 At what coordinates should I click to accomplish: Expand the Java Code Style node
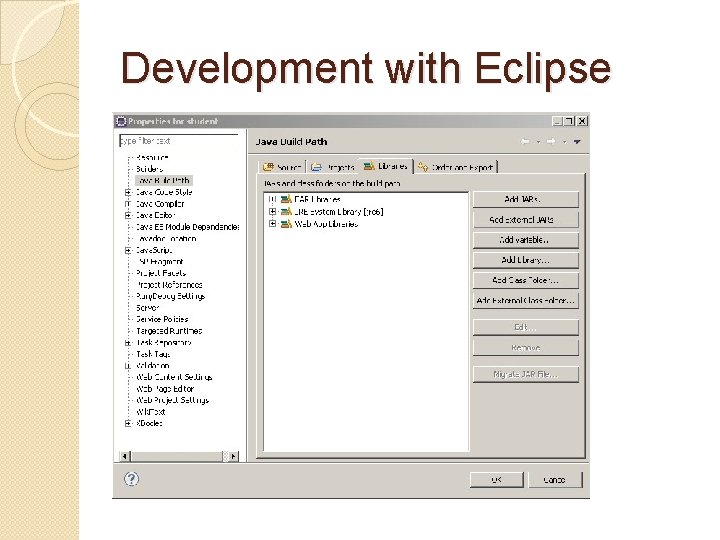(x=128, y=192)
